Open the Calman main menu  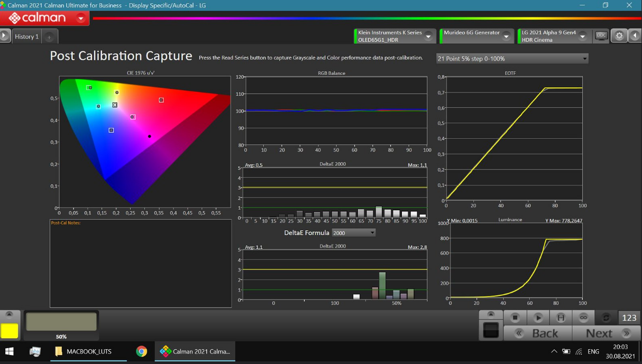point(80,18)
